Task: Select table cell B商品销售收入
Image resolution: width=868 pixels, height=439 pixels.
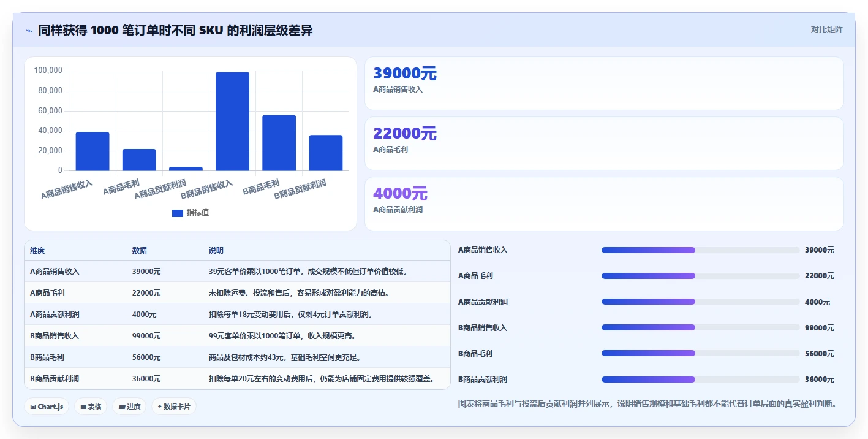Action: [x=55, y=335]
